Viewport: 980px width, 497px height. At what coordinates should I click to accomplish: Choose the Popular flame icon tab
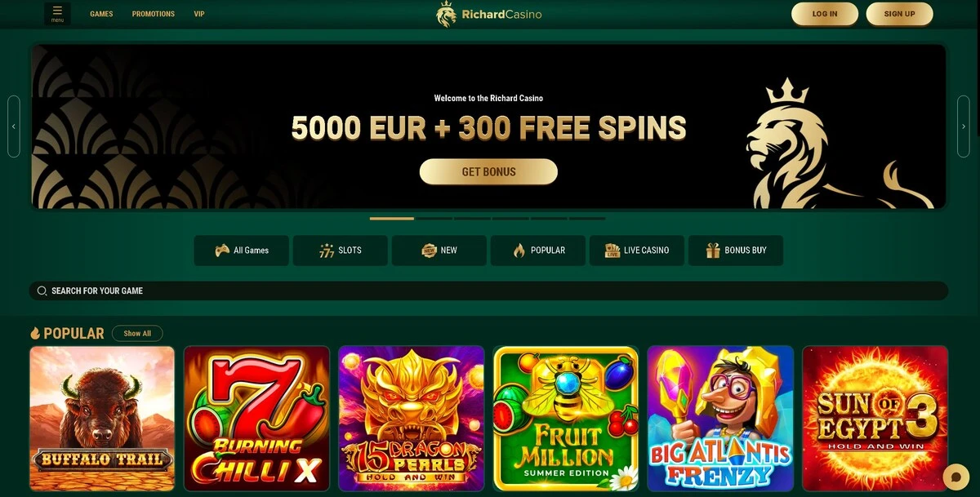(519, 251)
